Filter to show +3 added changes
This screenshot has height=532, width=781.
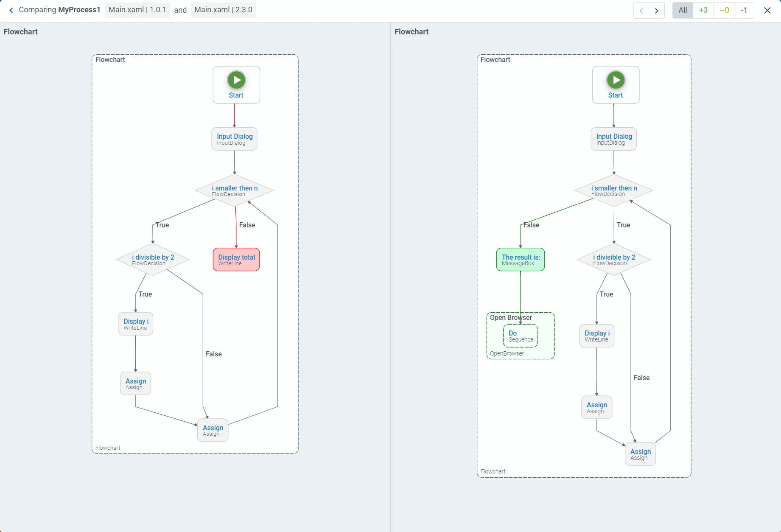pyautogui.click(x=703, y=10)
